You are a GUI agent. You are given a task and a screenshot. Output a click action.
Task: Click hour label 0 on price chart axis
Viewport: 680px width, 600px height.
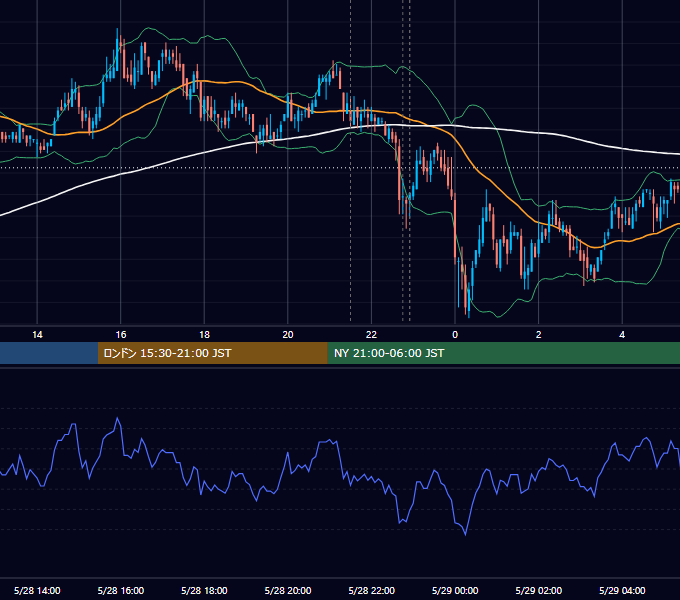[x=455, y=335]
